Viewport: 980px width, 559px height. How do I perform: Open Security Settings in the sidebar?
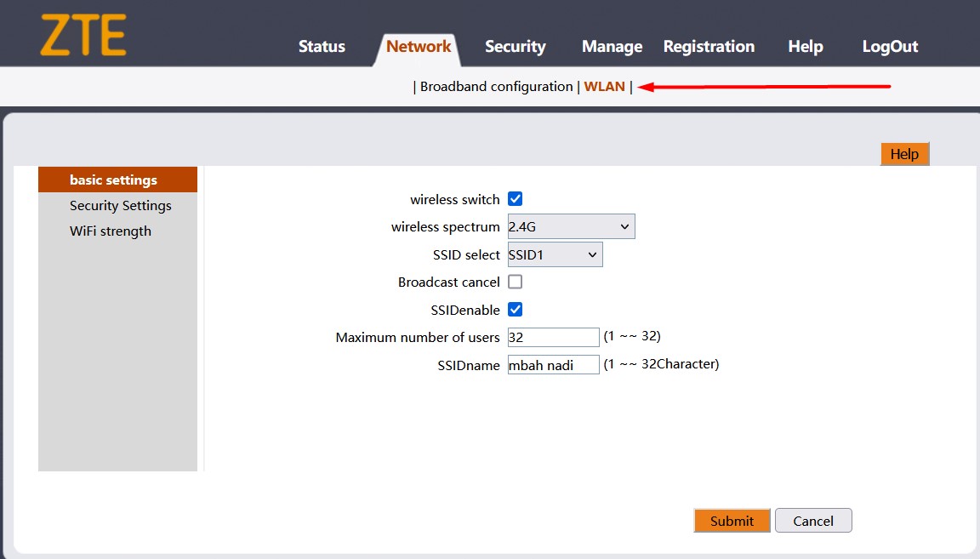pos(120,206)
